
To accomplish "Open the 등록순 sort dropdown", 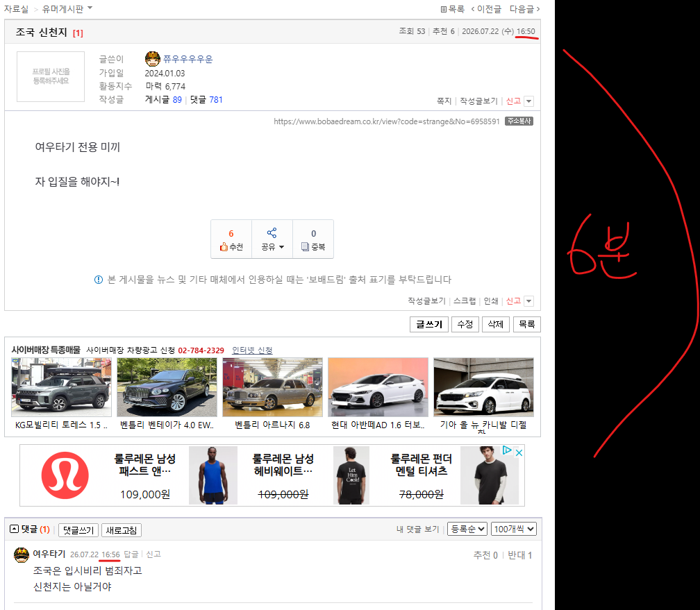I will (467, 529).
